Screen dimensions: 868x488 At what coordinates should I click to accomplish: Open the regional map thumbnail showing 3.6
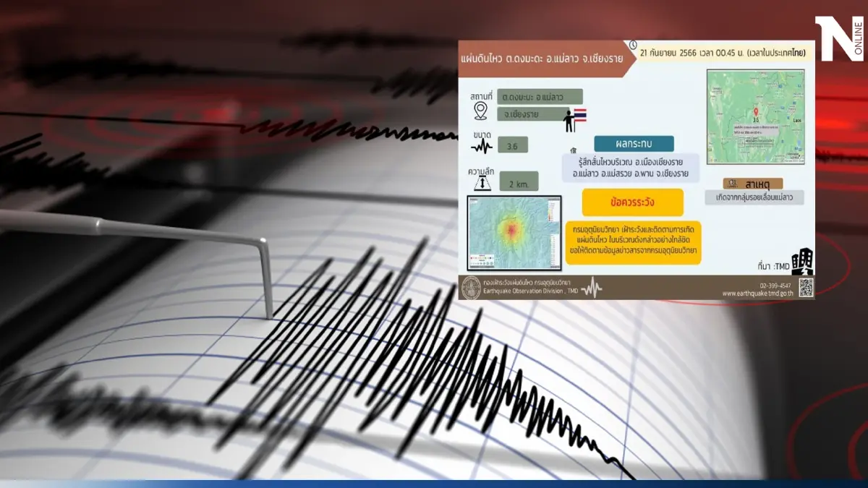coord(755,116)
